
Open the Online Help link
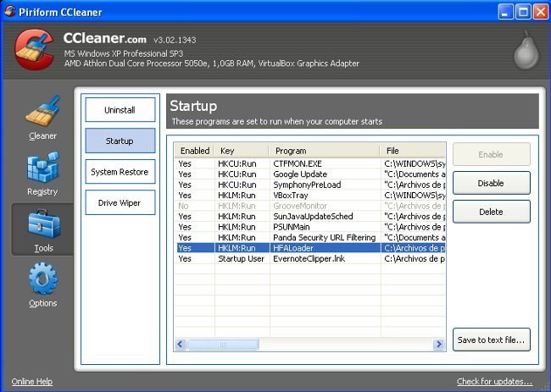point(32,381)
